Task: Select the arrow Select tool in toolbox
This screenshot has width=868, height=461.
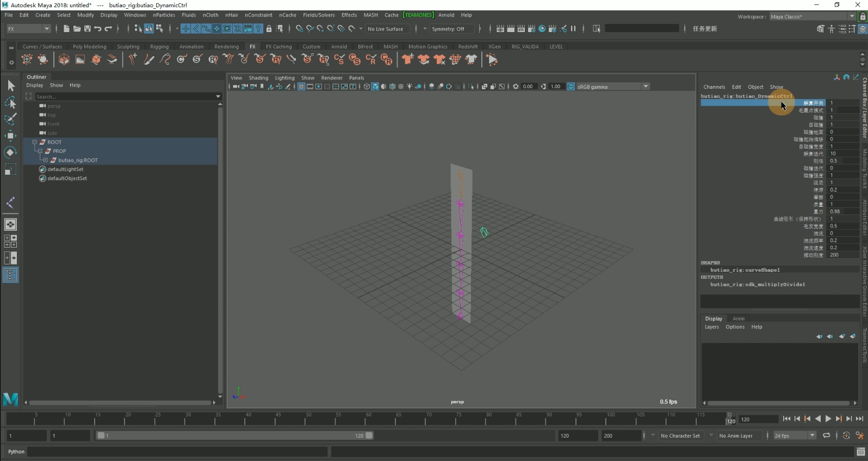Action: coord(10,85)
